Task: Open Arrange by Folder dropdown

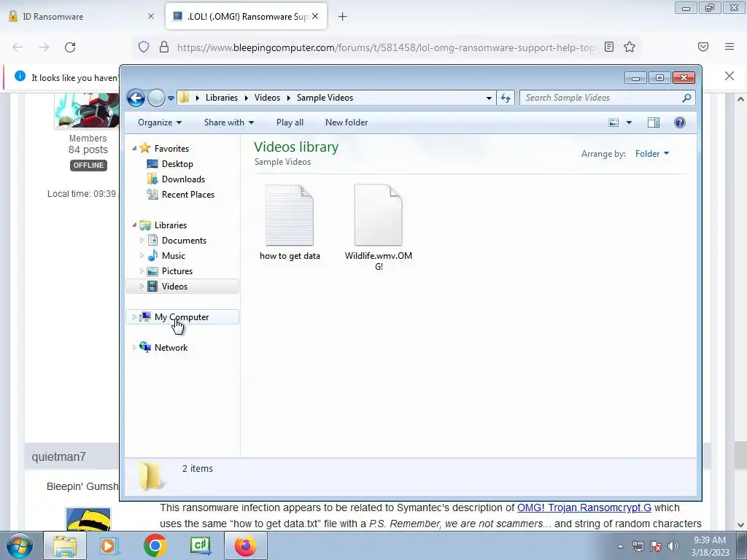Action: [652, 154]
